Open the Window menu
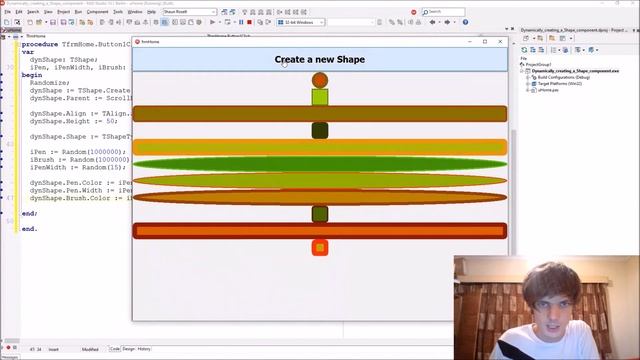The width and height of the screenshot is (640, 360). pos(135,12)
